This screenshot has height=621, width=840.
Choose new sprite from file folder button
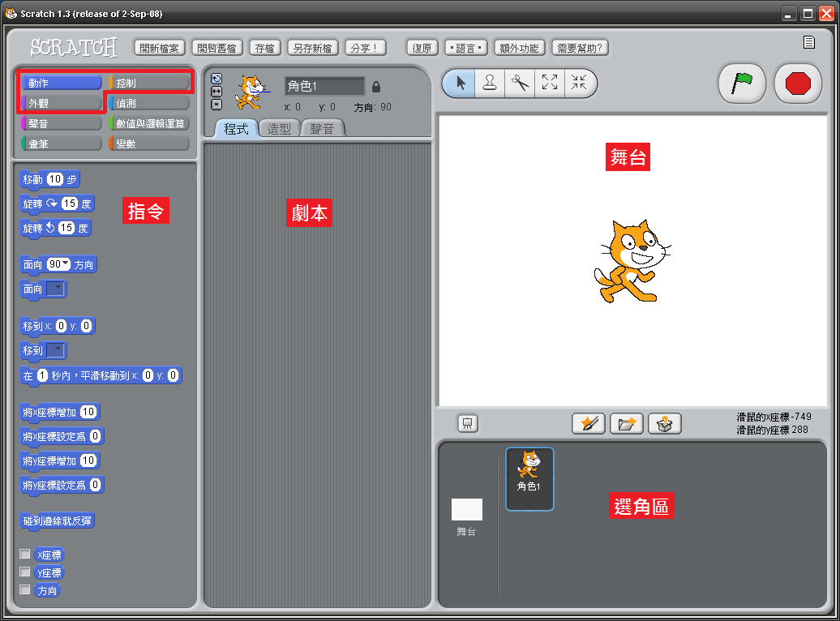click(626, 424)
